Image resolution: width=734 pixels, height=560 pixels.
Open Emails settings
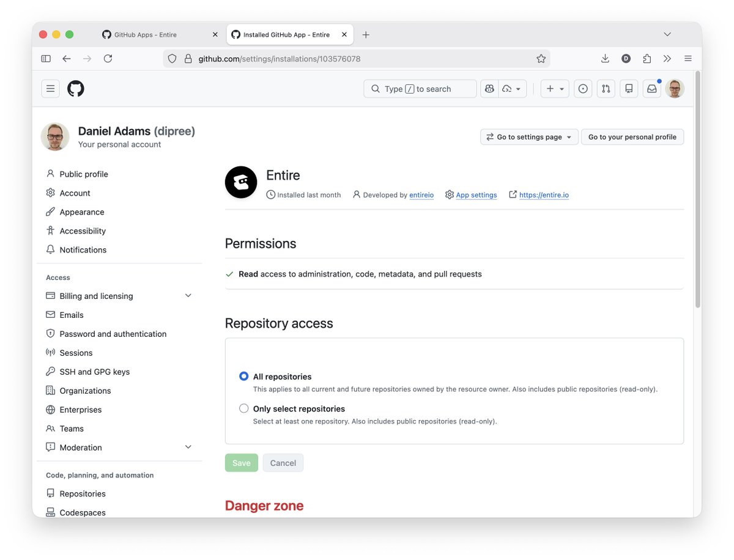coord(72,315)
